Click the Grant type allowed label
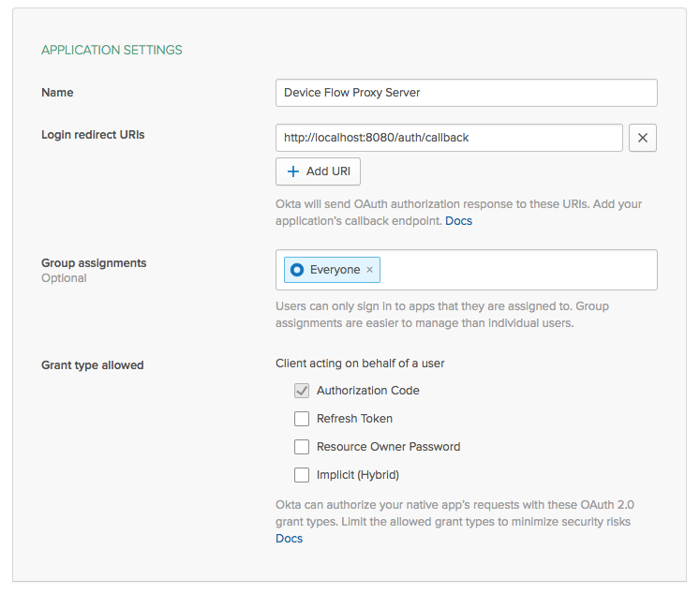This screenshot has height=594, width=700. coord(92,365)
